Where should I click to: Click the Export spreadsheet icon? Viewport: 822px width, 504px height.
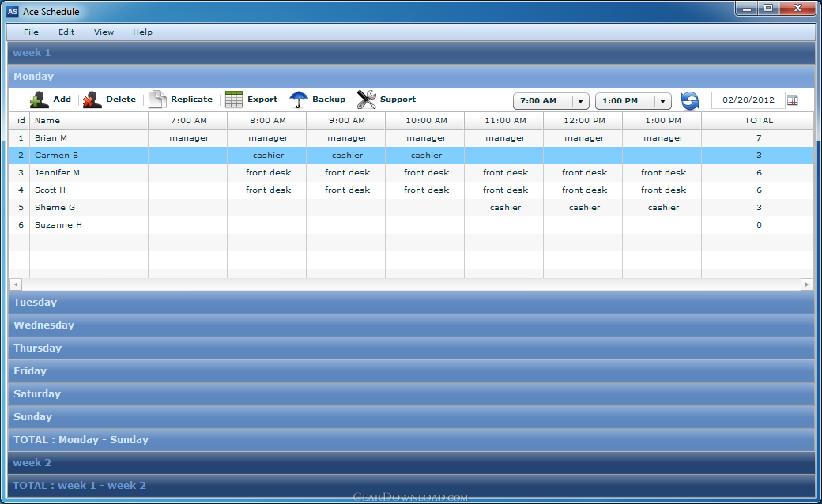click(234, 99)
